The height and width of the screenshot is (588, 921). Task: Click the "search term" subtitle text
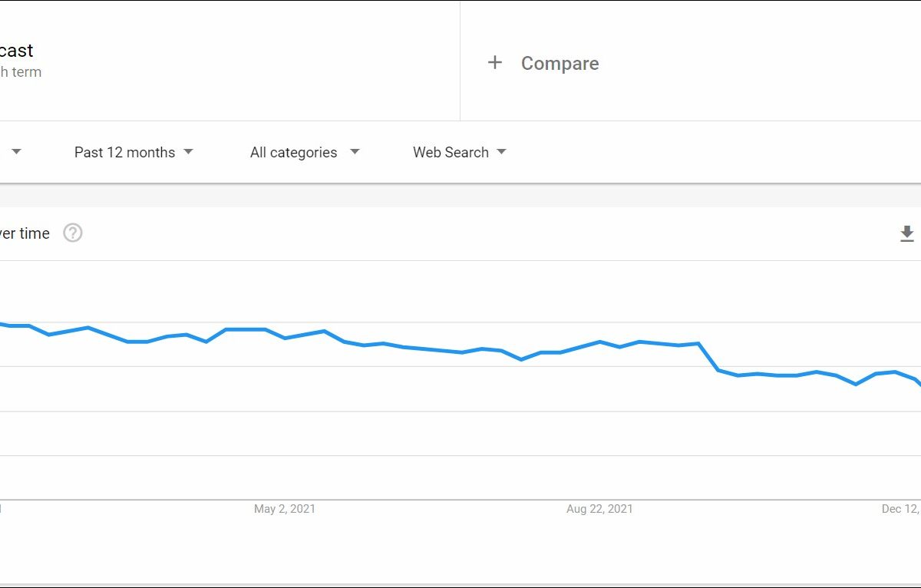(x=21, y=72)
